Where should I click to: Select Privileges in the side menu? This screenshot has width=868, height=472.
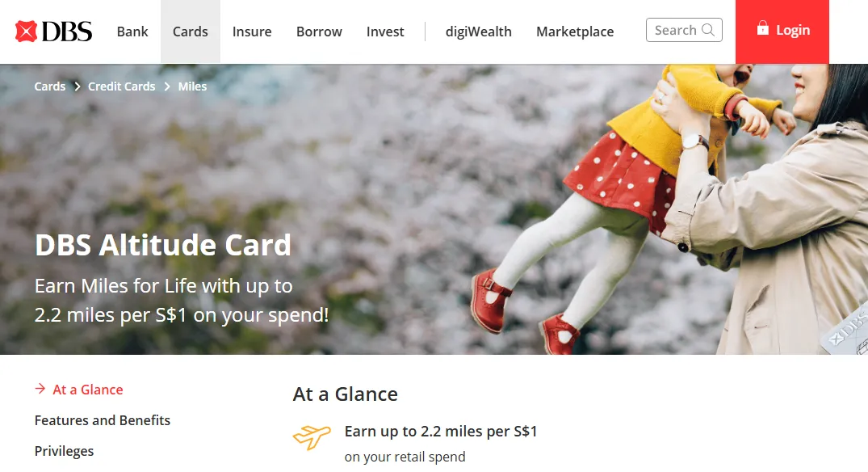pyautogui.click(x=65, y=451)
